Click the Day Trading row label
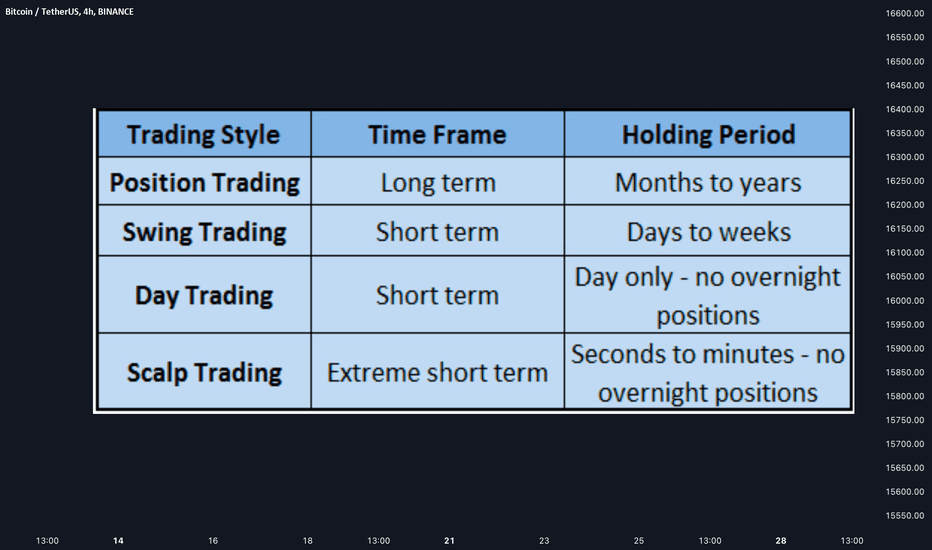Image resolution: width=932 pixels, height=550 pixels. pyautogui.click(x=204, y=295)
